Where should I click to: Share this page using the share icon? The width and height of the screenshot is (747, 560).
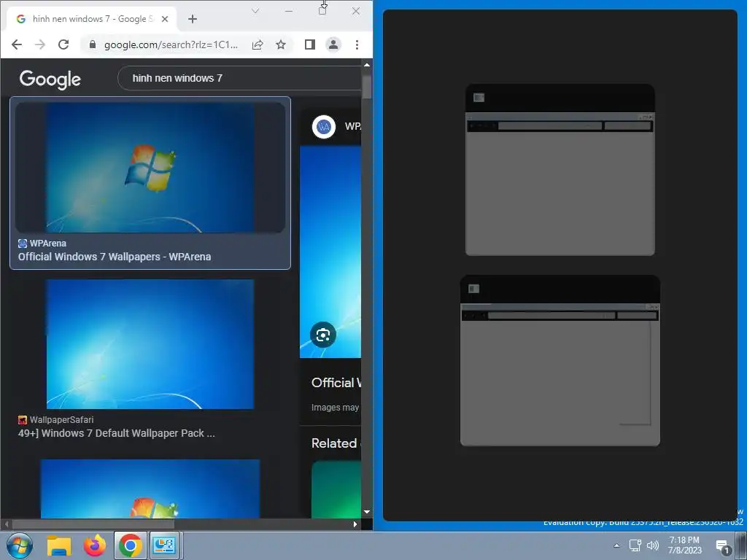point(258,44)
